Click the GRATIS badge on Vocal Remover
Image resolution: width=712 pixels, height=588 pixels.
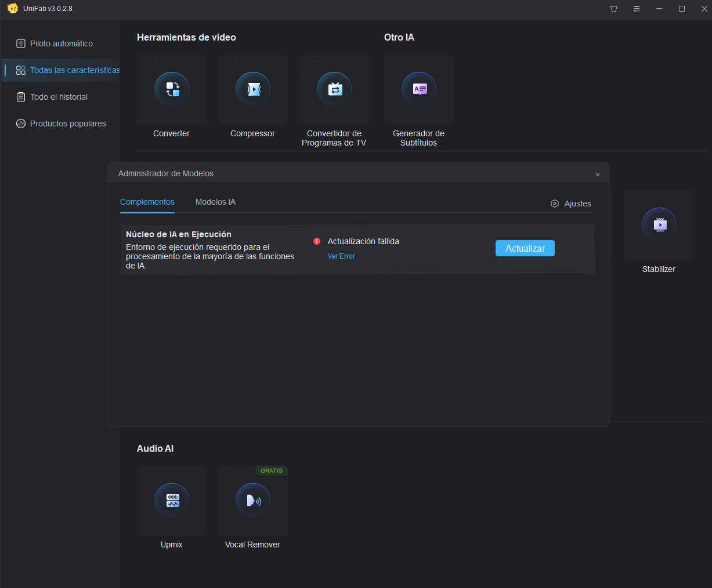point(272,470)
